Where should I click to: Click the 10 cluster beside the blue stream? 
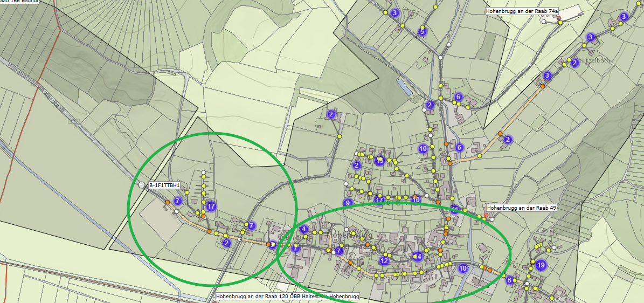click(463, 268)
